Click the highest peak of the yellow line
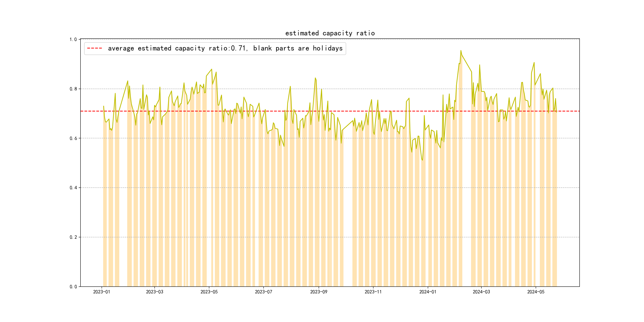This screenshot has height=322, width=644. (461, 50)
